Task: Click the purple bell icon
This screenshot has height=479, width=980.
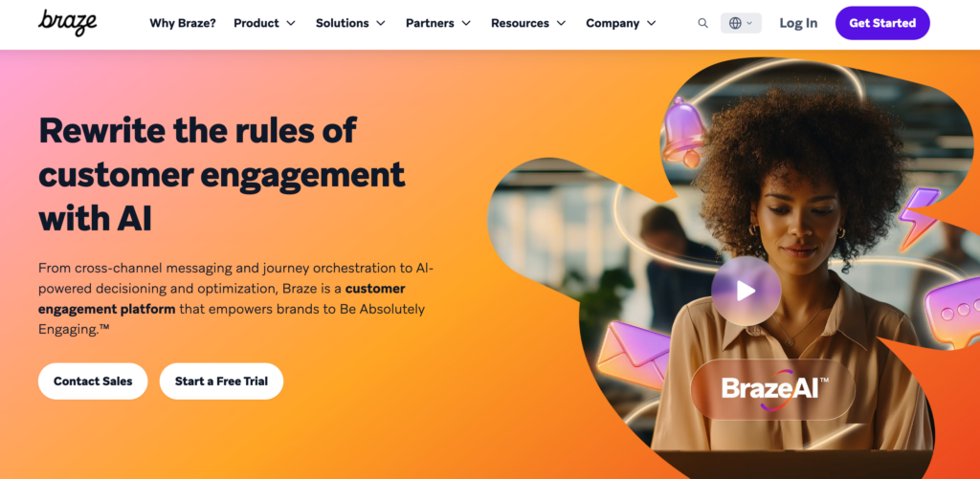Action: coord(683,131)
